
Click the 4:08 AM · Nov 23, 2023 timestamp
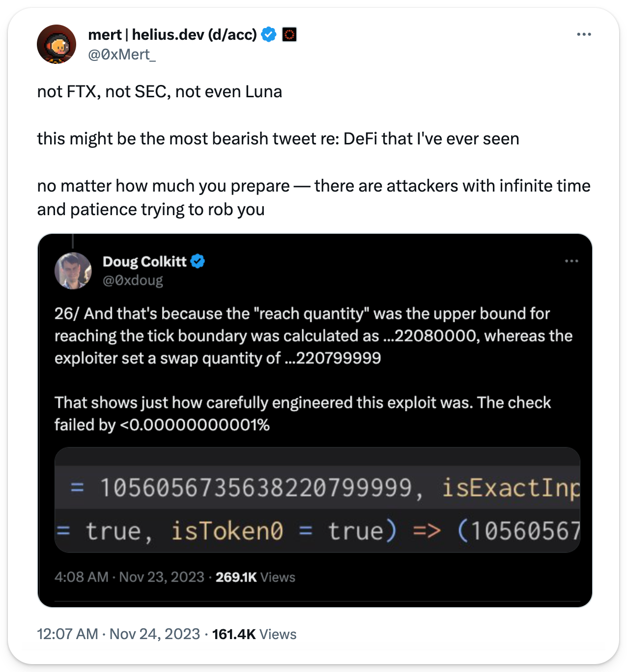click(x=129, y=577)
